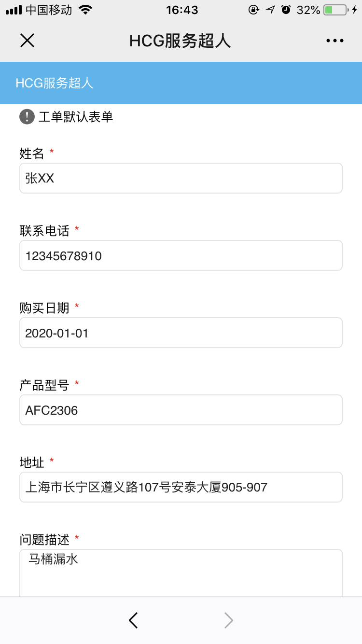The image size is (362, 644).
Task: Tap the rotation lock status icon
Action: [253, 10]
